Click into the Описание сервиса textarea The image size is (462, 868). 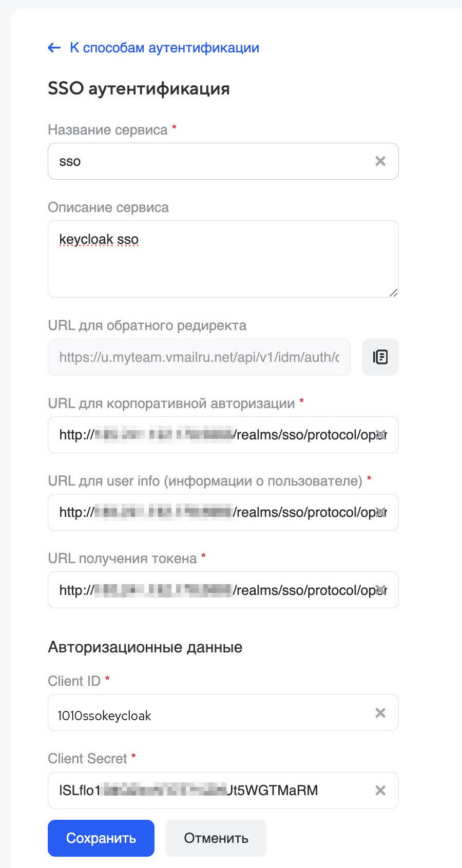[x=223, y=259]
